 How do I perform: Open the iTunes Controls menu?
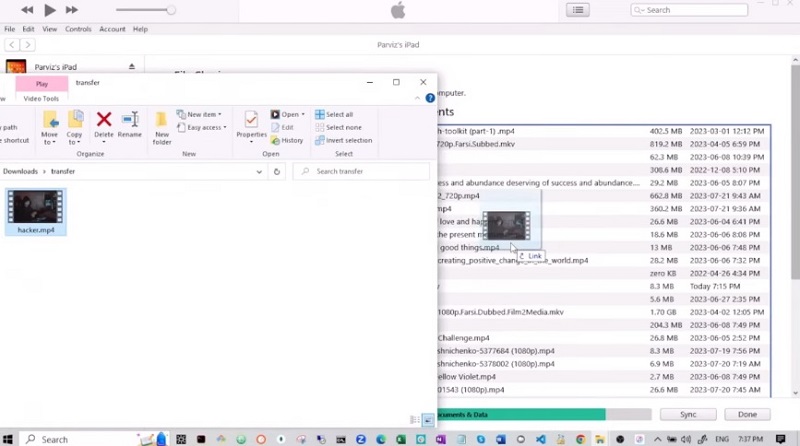pyautogui.click(x=78, y=29)
